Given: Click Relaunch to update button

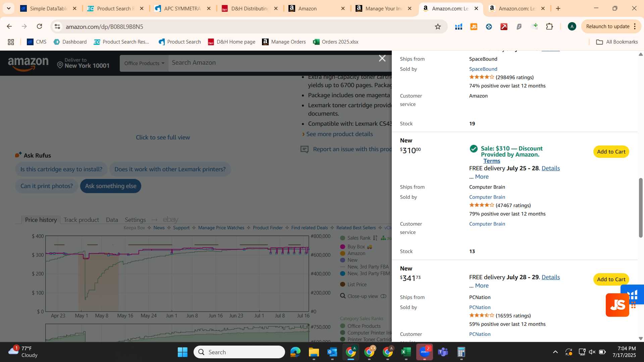Looking at the screenshot, I should (607, 26).
